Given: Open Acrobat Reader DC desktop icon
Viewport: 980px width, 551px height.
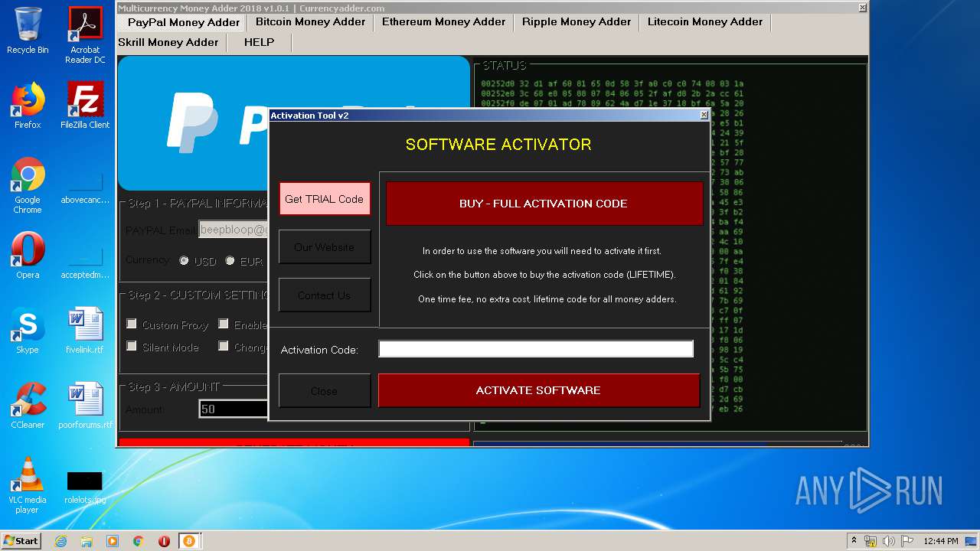Looking at the screenshot, I should 85,35.
